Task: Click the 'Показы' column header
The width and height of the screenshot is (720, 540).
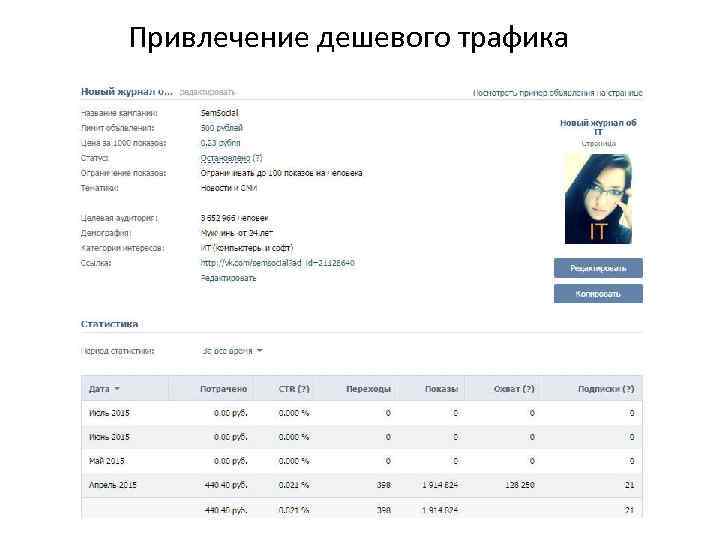Action: click(x=441, y=389)
